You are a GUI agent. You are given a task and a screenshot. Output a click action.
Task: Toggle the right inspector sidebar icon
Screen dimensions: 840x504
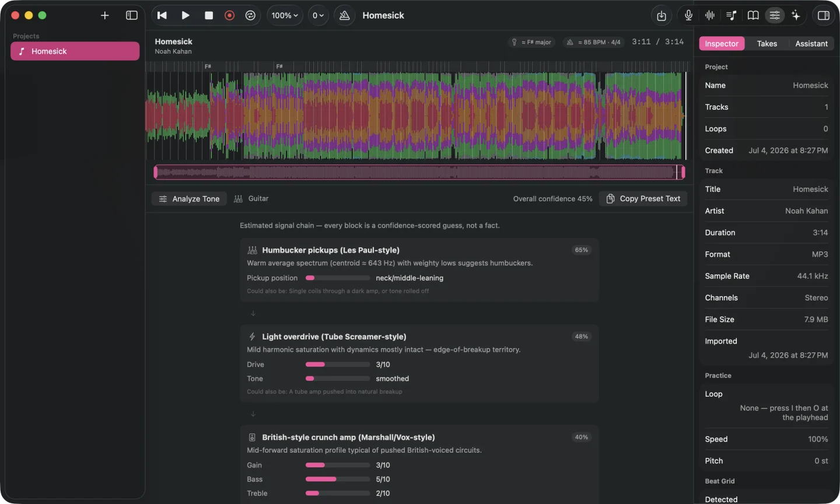click(x=824, y=16)
